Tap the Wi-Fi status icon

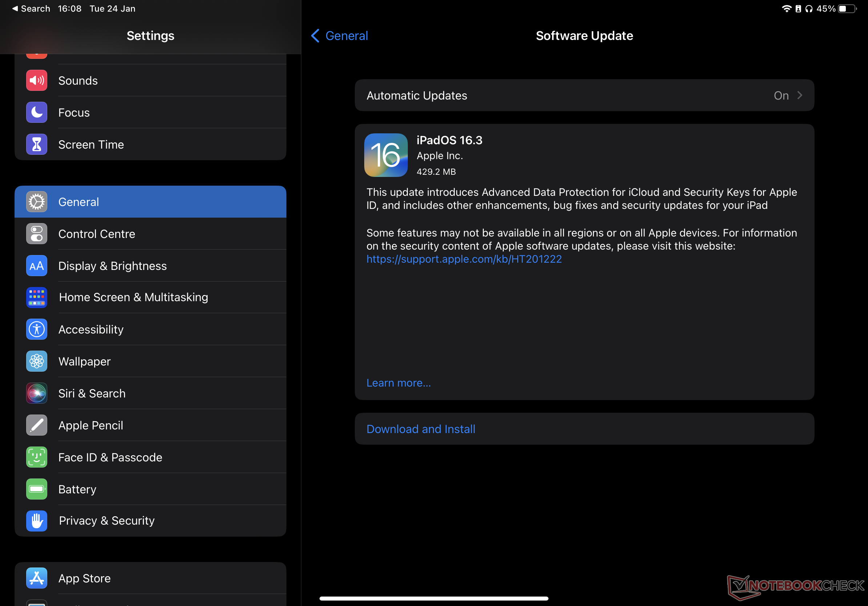point(786,9)
